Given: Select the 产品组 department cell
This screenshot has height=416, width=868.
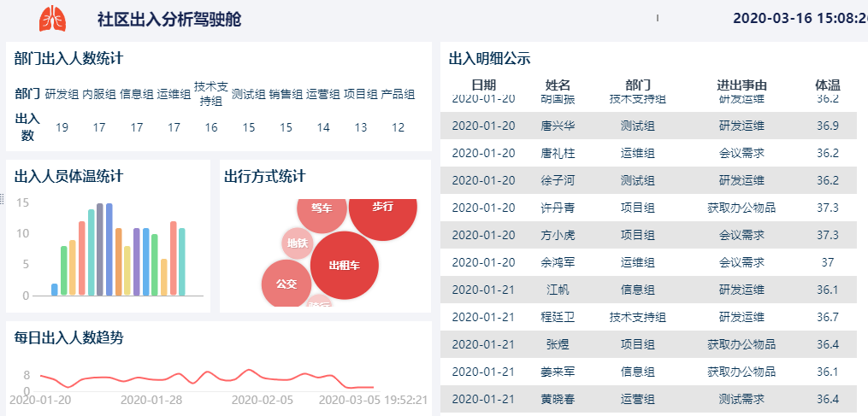Looking at the screenshot, I should click(x=398, y=95).
